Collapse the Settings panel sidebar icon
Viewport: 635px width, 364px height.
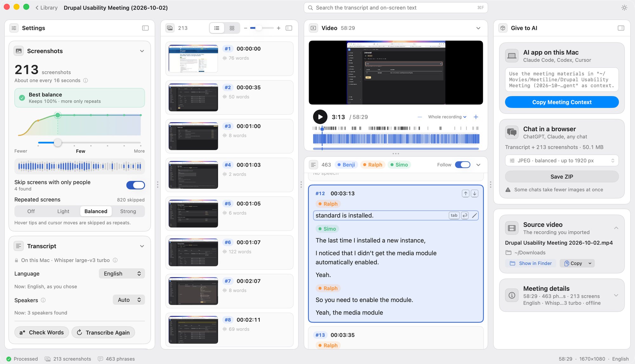point(145,28)
